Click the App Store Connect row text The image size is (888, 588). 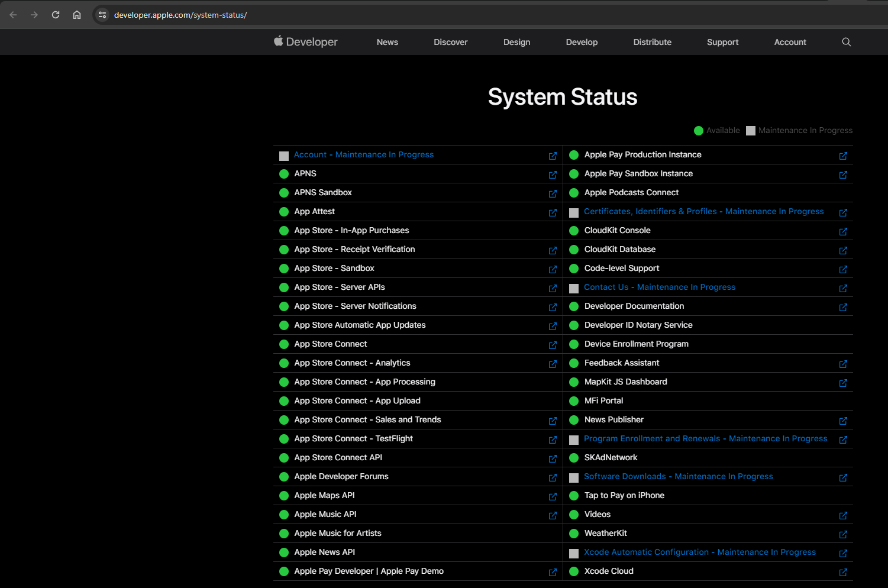pyautogui.click(x=331, y=344)
